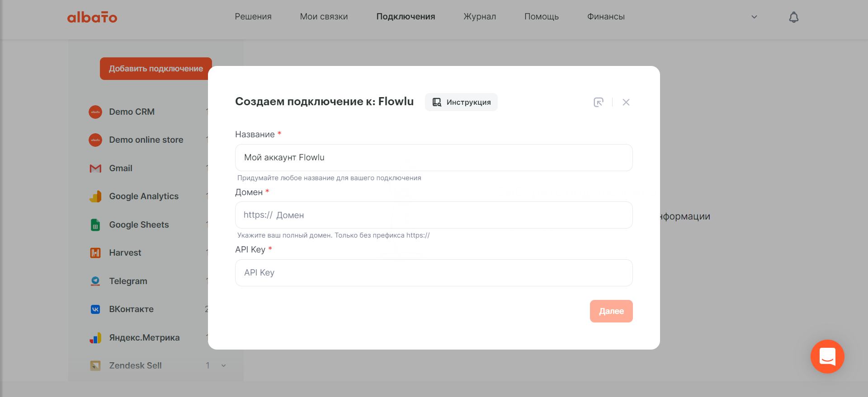
Task: Click the ВКонтакте icon
Action: coord(95,309)
